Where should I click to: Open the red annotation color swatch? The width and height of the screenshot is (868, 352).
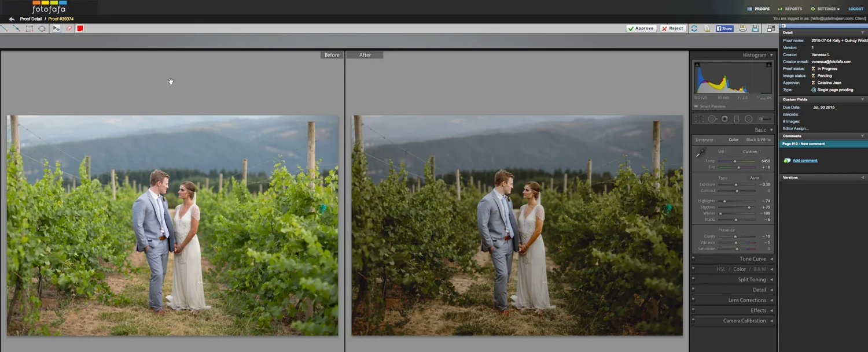click(80, 28)
